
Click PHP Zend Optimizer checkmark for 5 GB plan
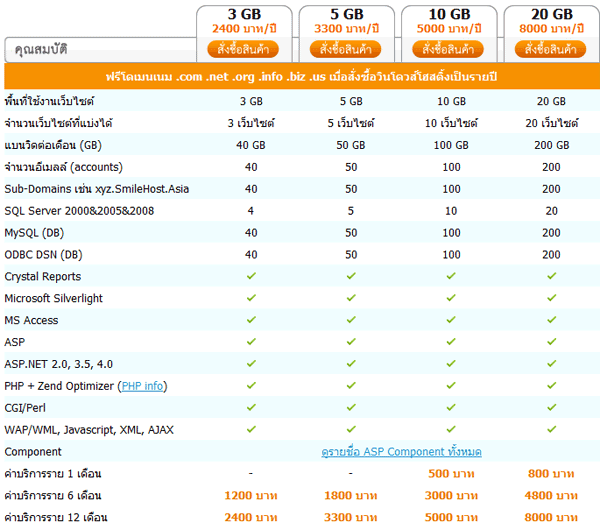click(351, 385)
